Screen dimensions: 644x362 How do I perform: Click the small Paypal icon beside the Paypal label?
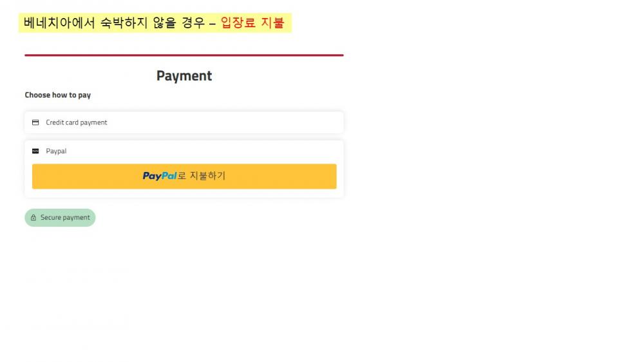click(35, 151)
